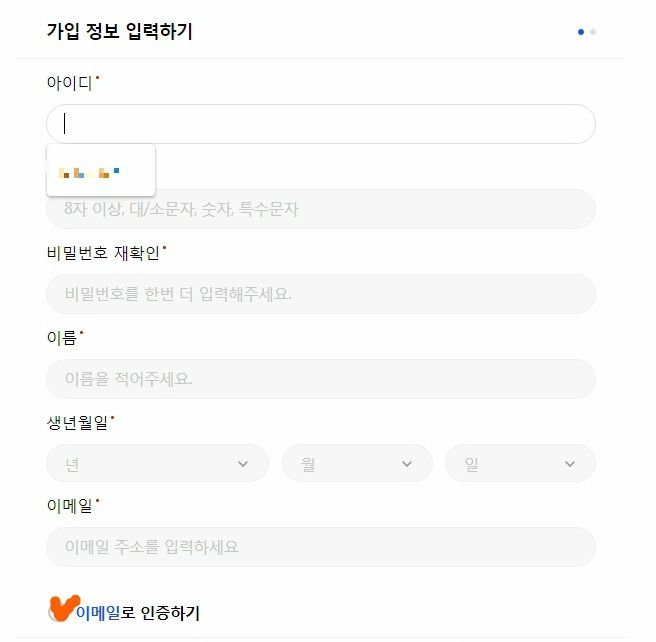656x642 pixels.
Task: Click the 비밀번호 재확인 label
Action: (103, 253)
